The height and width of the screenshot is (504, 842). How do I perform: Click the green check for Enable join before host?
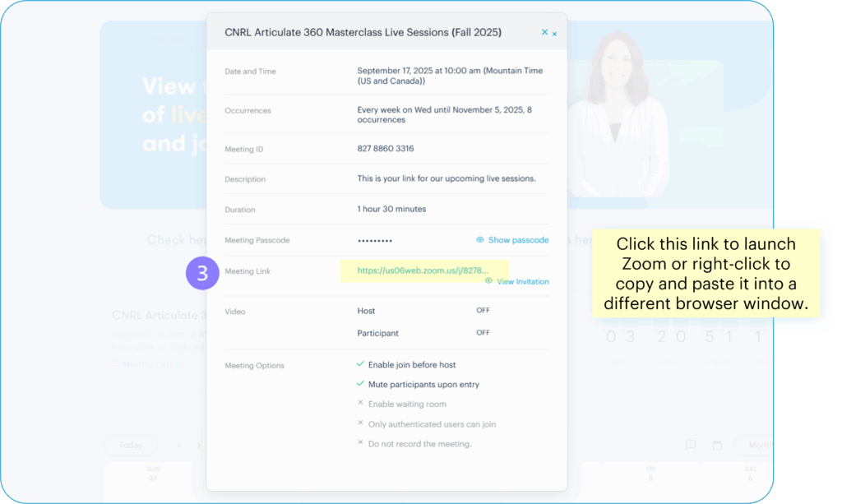click(x=360, y=364)
